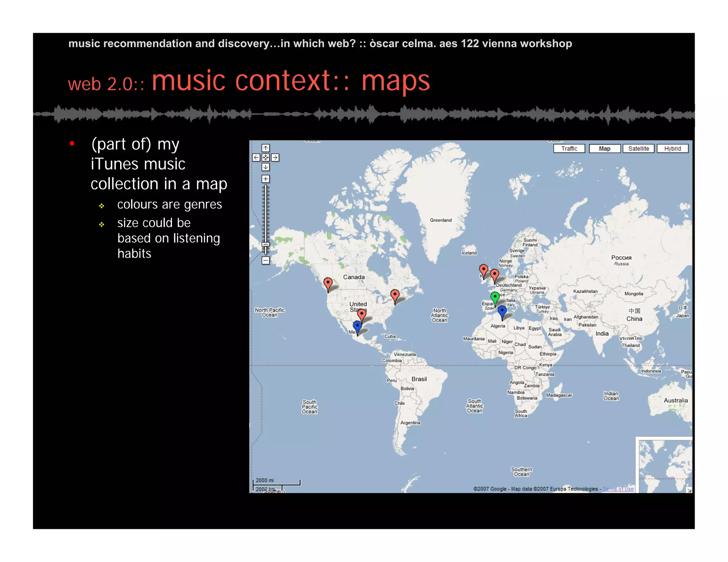Switch to Hybrid view
This screenshot has height=562, width=728.
672,148
